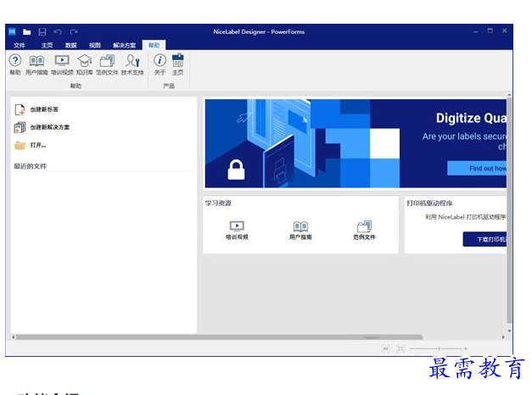Click the zoom to fit icon in status bar

385,348
